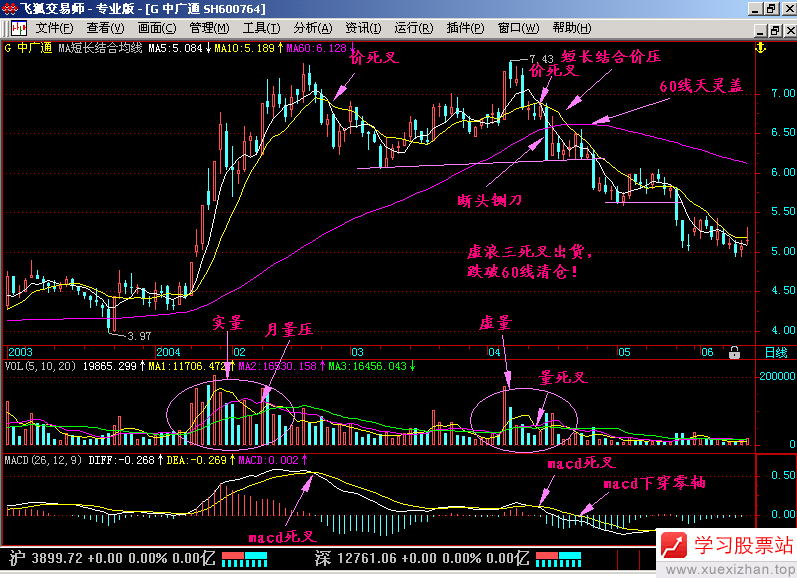Open the 工具(T) dropdown menu
Screen dimensions: 797x578
pyautogui.click(x=262, y=28)
